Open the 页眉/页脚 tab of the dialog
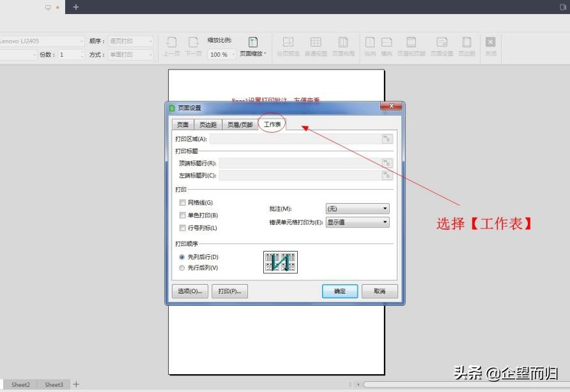This screenshot has width=570, height=392. coord(240,124)
